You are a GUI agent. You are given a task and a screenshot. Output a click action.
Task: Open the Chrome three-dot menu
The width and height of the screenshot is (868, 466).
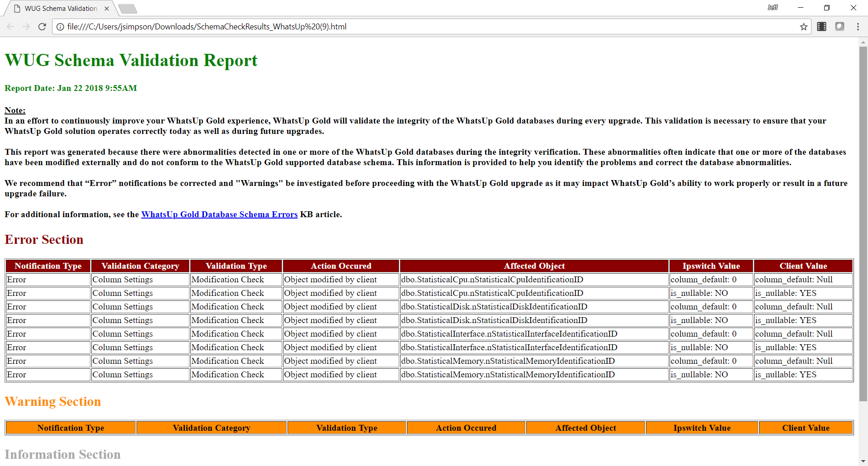[x=858, y=27]
